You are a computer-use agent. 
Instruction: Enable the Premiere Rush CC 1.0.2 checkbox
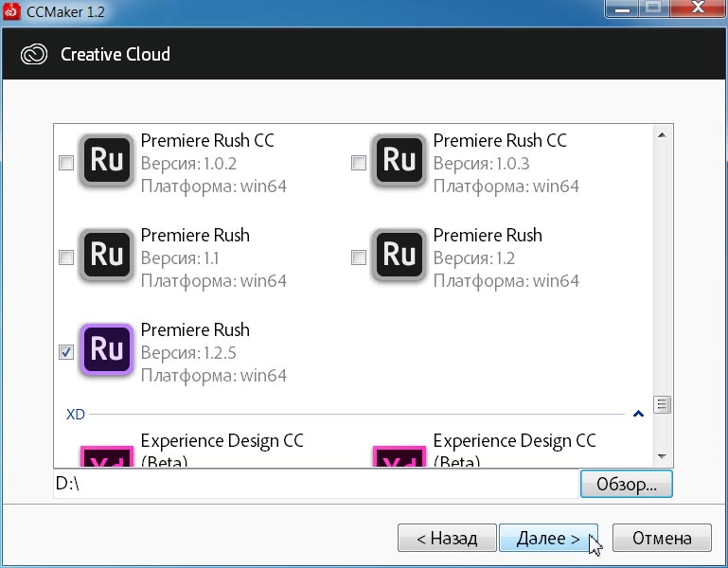click(66, 163)
